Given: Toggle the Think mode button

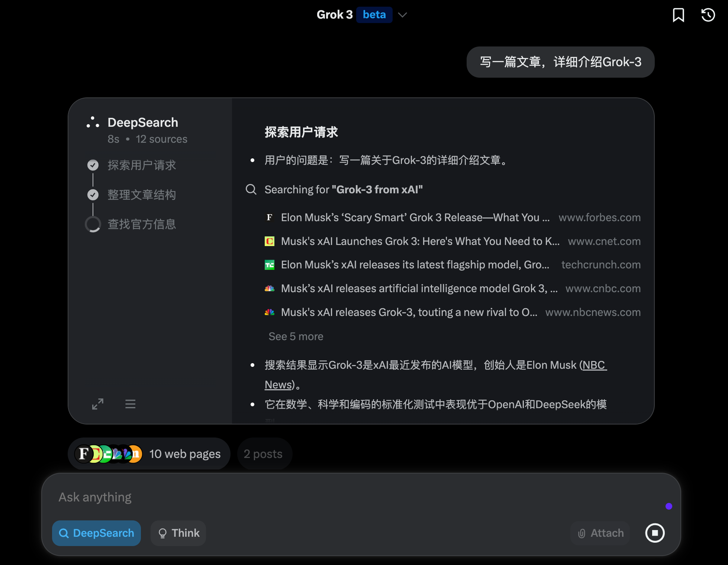Looking at the screenshot, I should pyautogui.click(x=178, y=533).
